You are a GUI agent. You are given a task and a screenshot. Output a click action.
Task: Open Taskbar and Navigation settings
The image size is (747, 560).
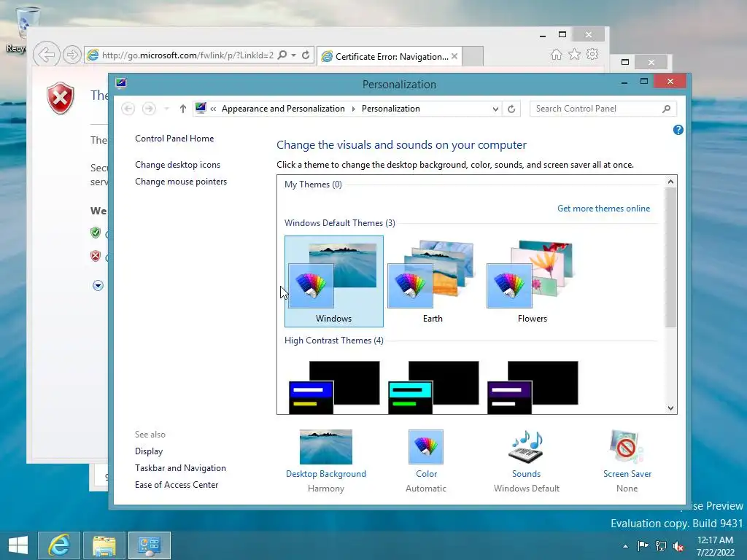point(180,468)
